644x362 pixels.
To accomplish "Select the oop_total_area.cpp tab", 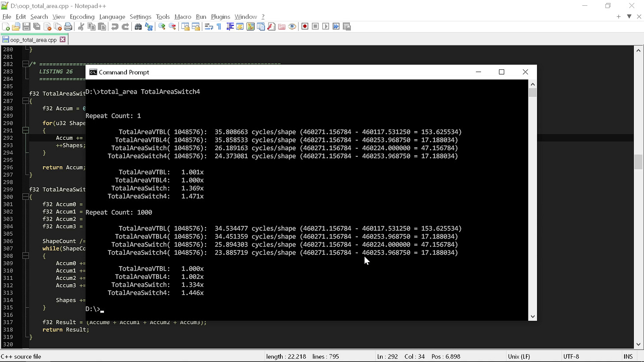I will pyautogui.click(x=33, y=40).
